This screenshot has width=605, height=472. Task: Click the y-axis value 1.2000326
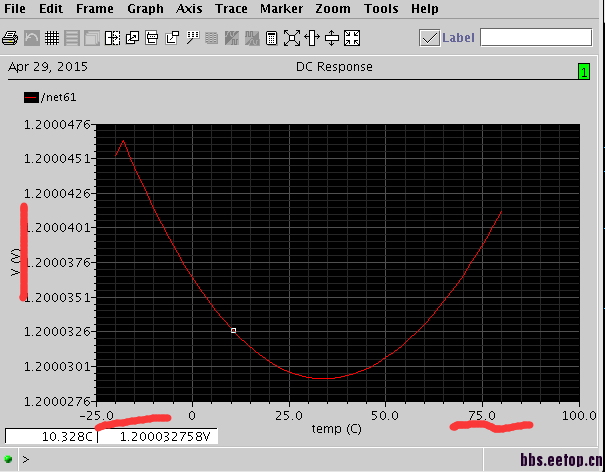click(x=57, y=332)
